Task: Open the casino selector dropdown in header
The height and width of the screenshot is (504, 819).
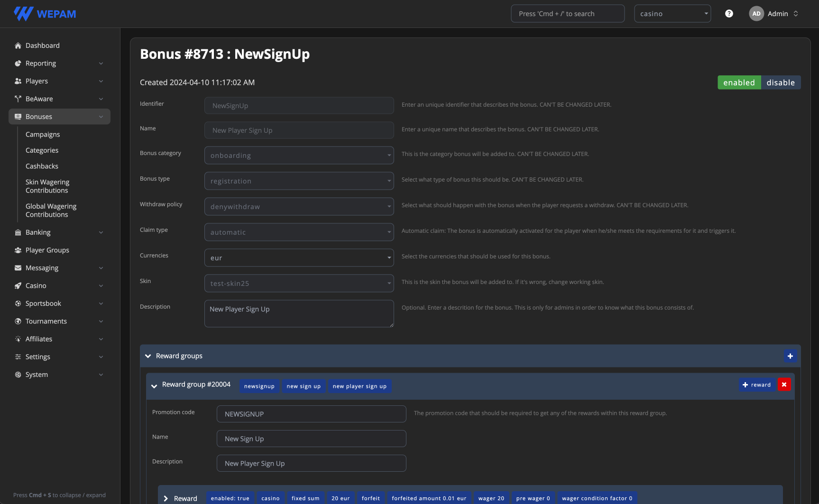Action: click(672, 14)
